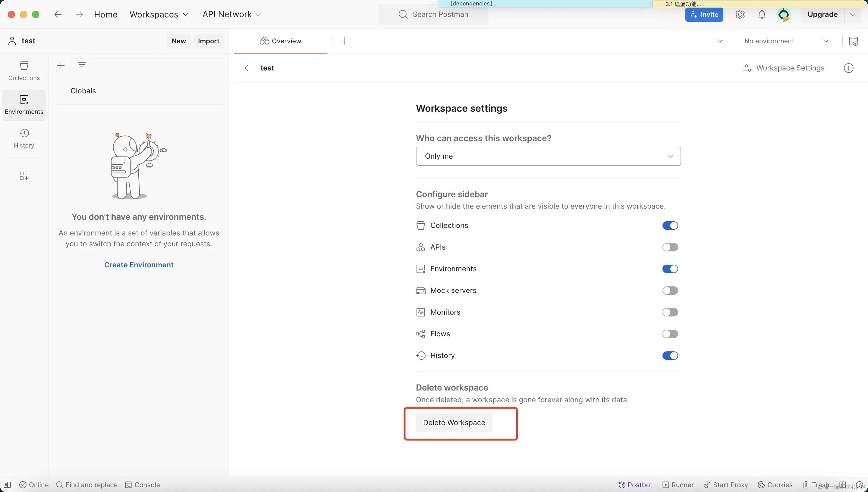The height and width of the screenshot is (492, 868).
Task: Click the workspace info icon
Action: click(848, 68)
